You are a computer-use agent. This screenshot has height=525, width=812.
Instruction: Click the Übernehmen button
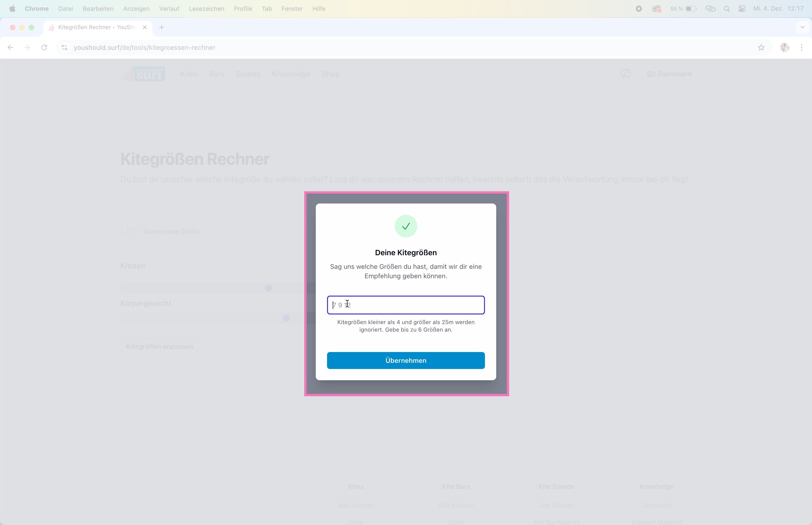tap(406, 360)
